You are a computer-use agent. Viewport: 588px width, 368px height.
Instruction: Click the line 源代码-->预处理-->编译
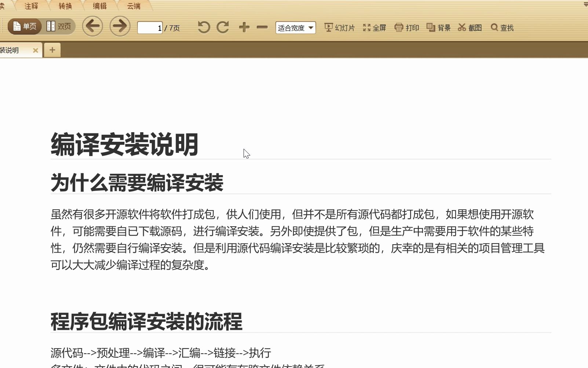tap(161, 353)
